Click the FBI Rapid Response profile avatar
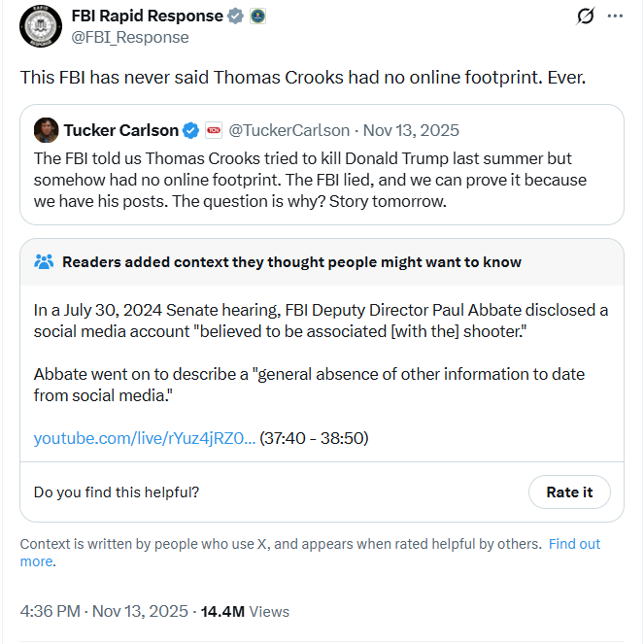This screenshot has width=644, height=644. tap(39, 27)
